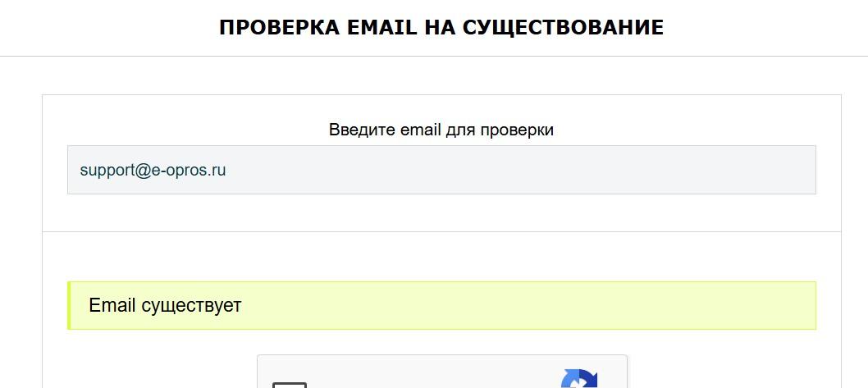Image resolution: width=868 pixels, height=388 pixels.
Task: Click the empty right side of email field
Action: pyautogui.click(x=656, y=170)
